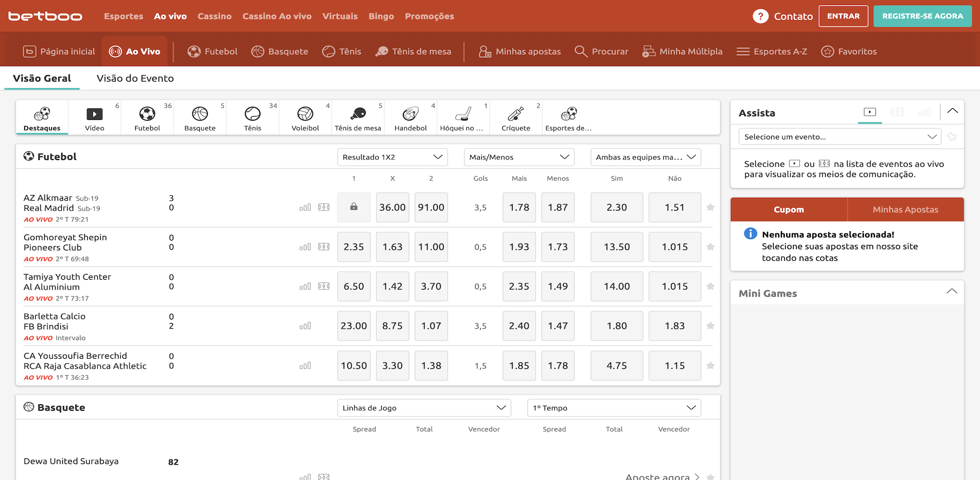Viewport: 980px width, 480px height.
Task: Expand the Selecione um evento dropdown
Action: 840,137
